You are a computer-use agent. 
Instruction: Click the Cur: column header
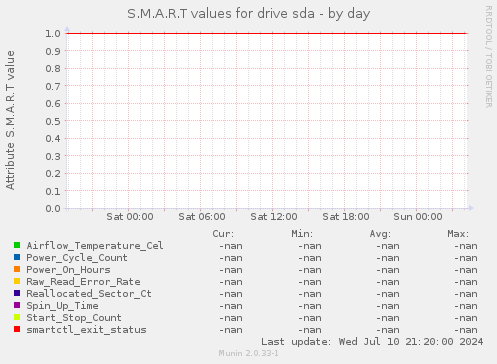pyautogui.click(x=223, y=234)
